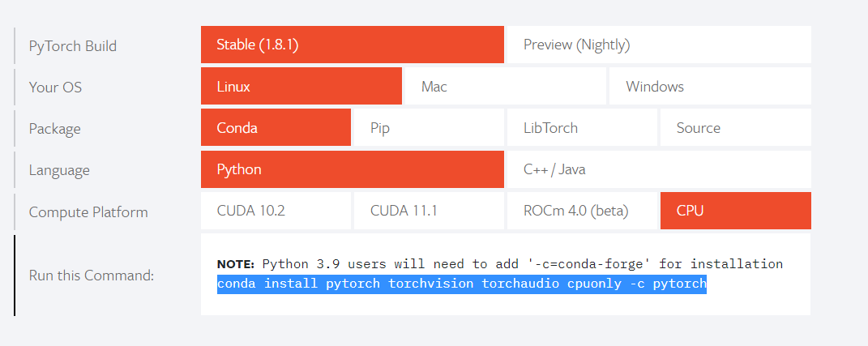Select CPU compute platform

pos(736,211)
